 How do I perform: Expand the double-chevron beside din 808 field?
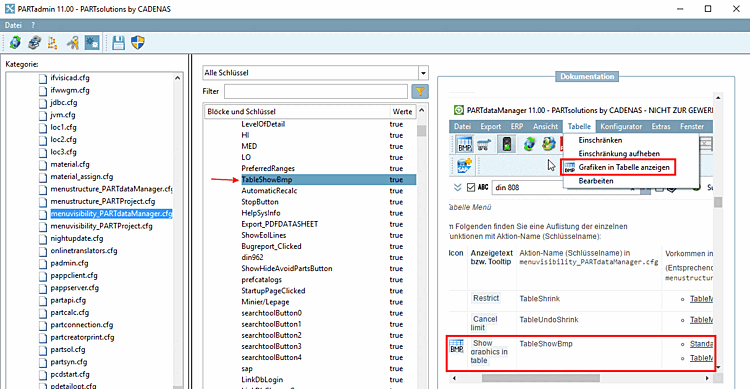(x=458, y=187)
